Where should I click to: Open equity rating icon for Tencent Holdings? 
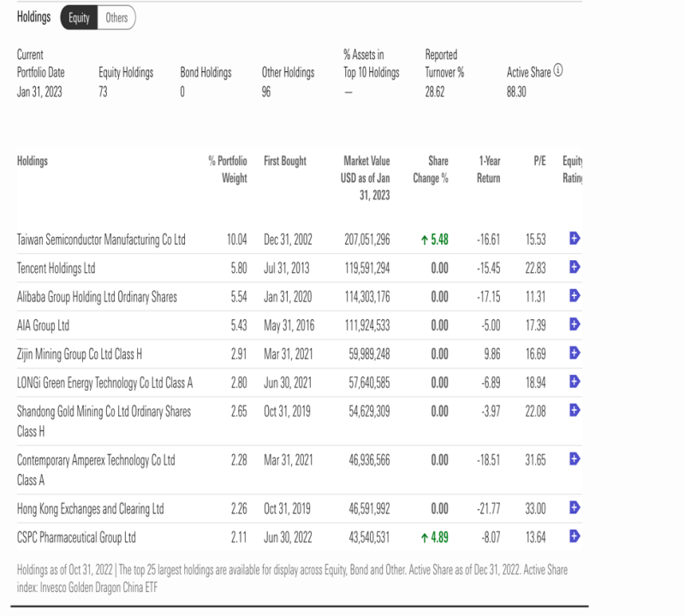[x=575, y=267]
